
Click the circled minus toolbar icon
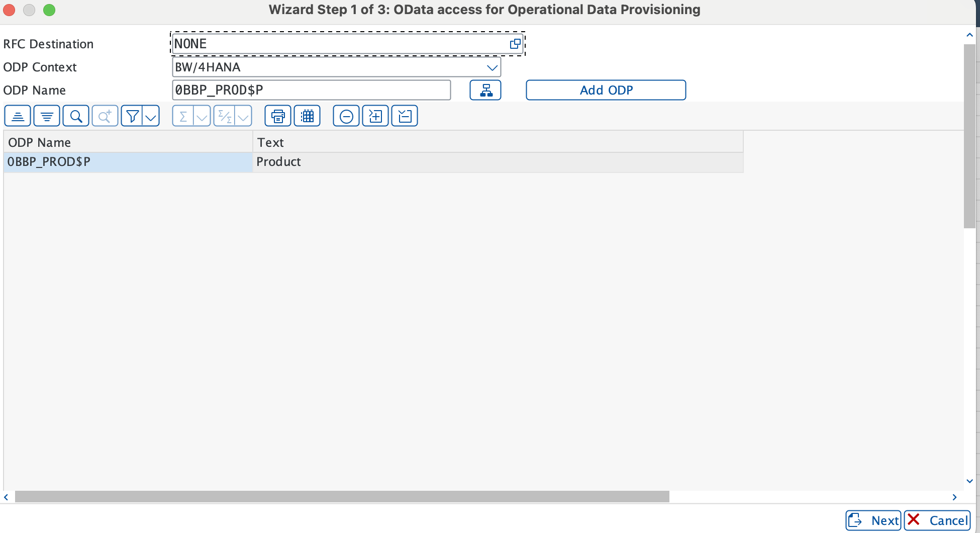click(x=346, y=116)
